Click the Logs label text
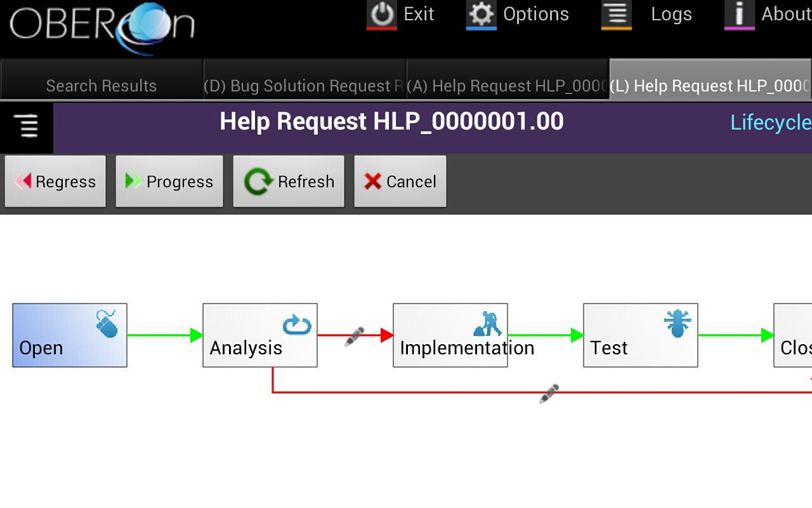Viewport: 812px width, 508px height. click(x=671, y=14)
